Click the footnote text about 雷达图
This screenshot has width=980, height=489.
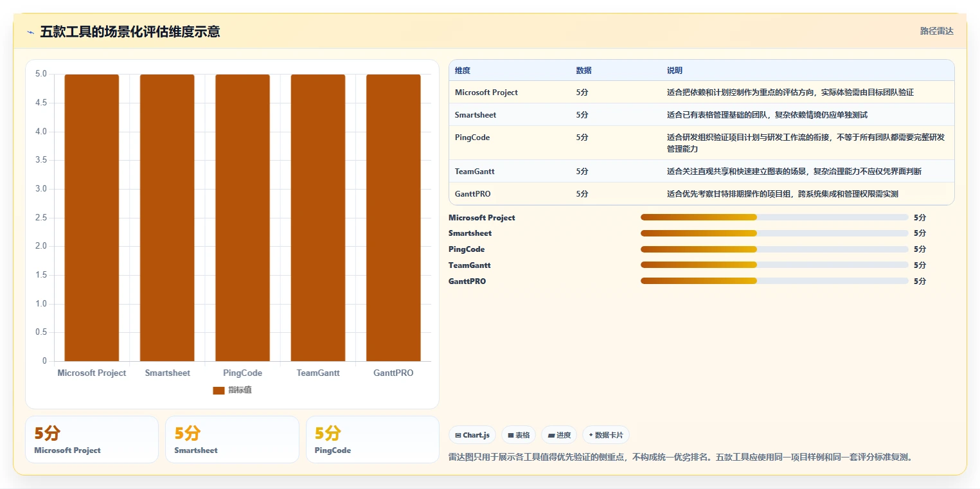tap(680, 458)
